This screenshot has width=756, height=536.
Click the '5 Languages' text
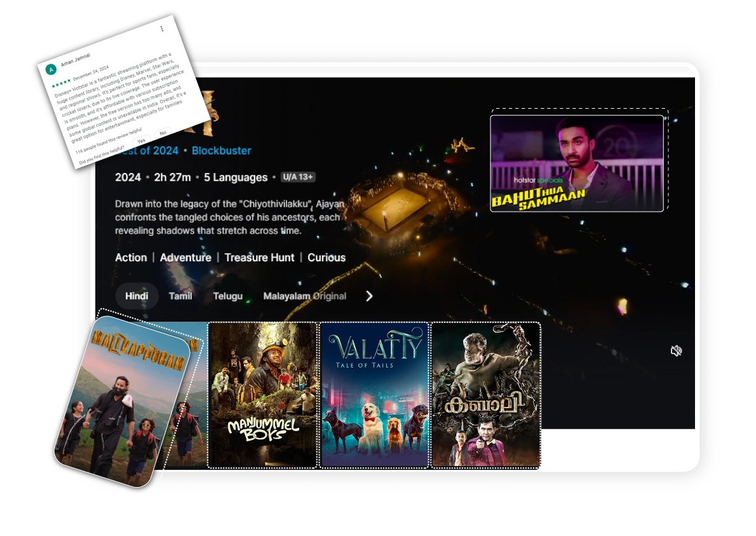tap(235, 177)
